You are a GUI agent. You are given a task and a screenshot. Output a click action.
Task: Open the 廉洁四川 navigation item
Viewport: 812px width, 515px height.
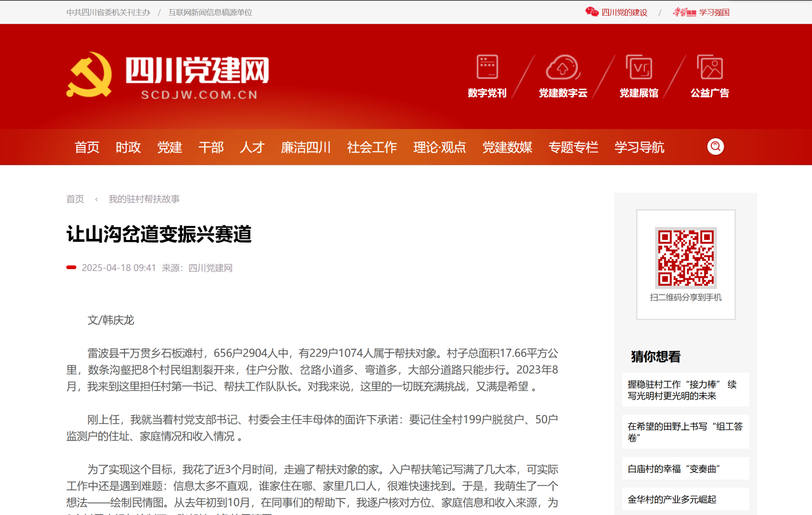pos(306,147)
